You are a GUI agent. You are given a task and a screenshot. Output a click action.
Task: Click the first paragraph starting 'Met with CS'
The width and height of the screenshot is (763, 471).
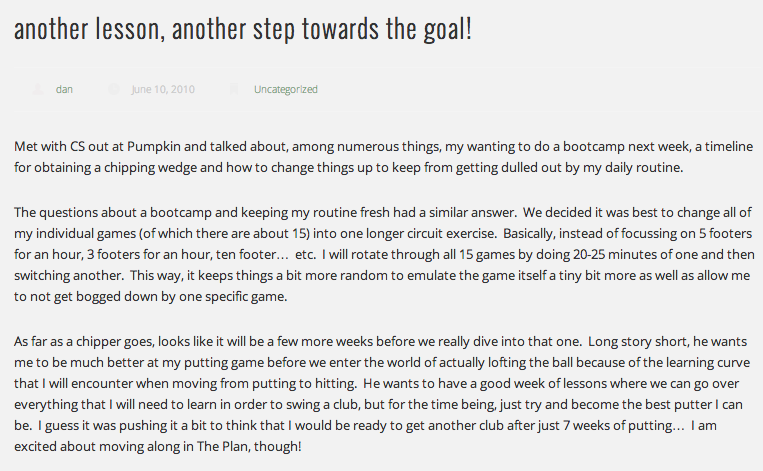(x=380, y=157)
